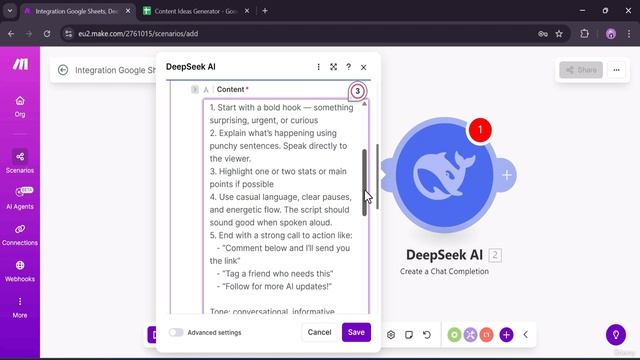Save the DeepSeek AI module settings
This screenshot has width=640, height=360.
click(356, 332)
